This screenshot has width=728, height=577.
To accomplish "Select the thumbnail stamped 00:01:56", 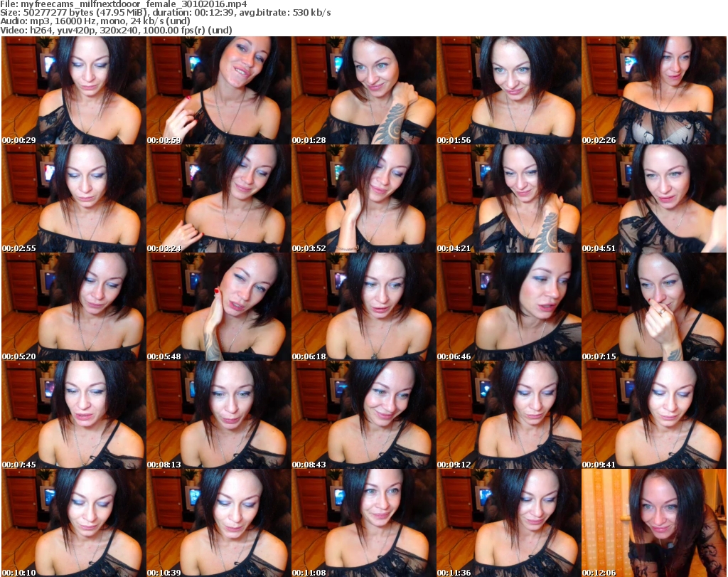I will 509,90.
